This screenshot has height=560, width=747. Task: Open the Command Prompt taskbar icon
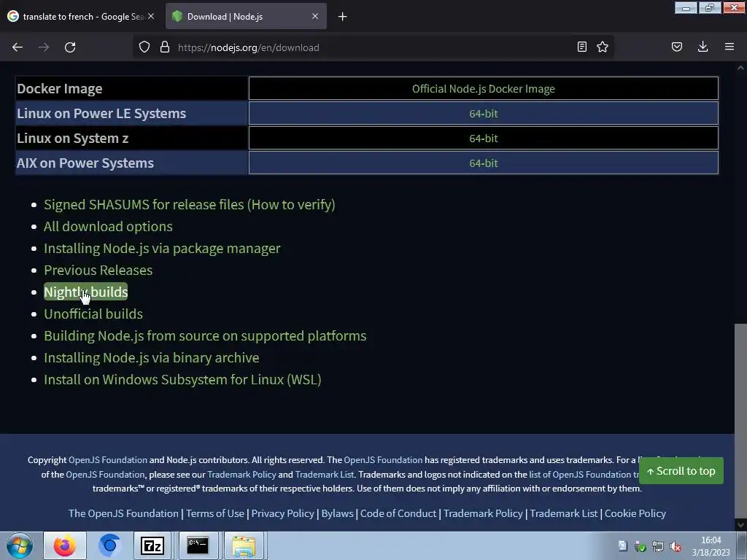tap(197, 545)
